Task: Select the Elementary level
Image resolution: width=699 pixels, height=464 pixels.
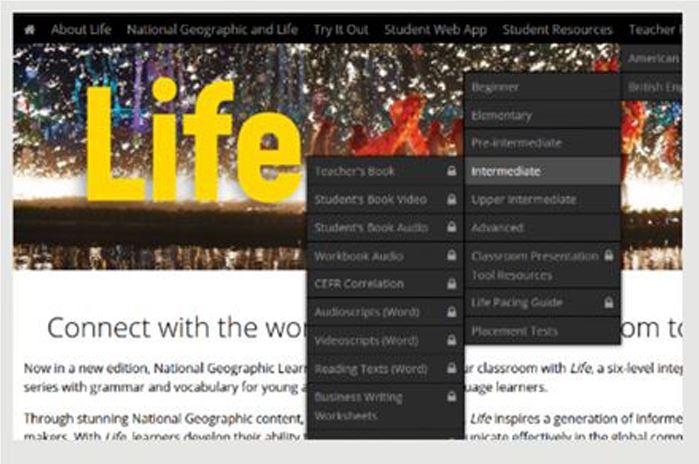Action: pos(543,116)
